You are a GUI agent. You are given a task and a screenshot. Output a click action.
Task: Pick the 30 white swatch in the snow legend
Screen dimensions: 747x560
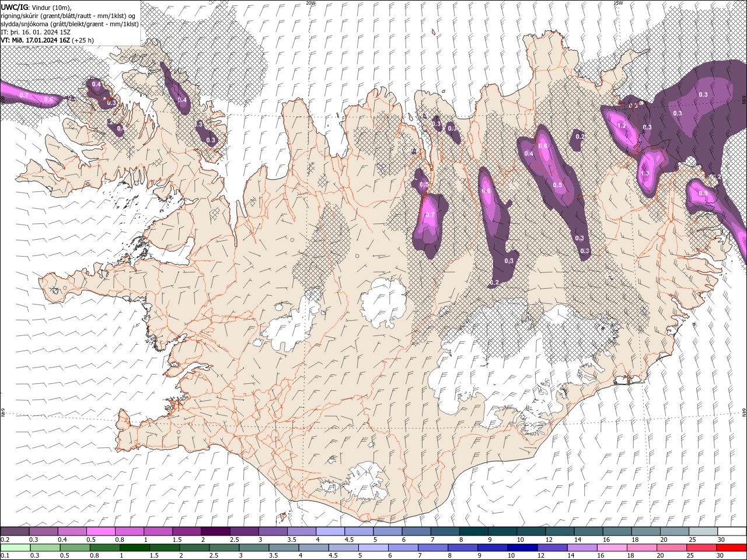(731, 531)
